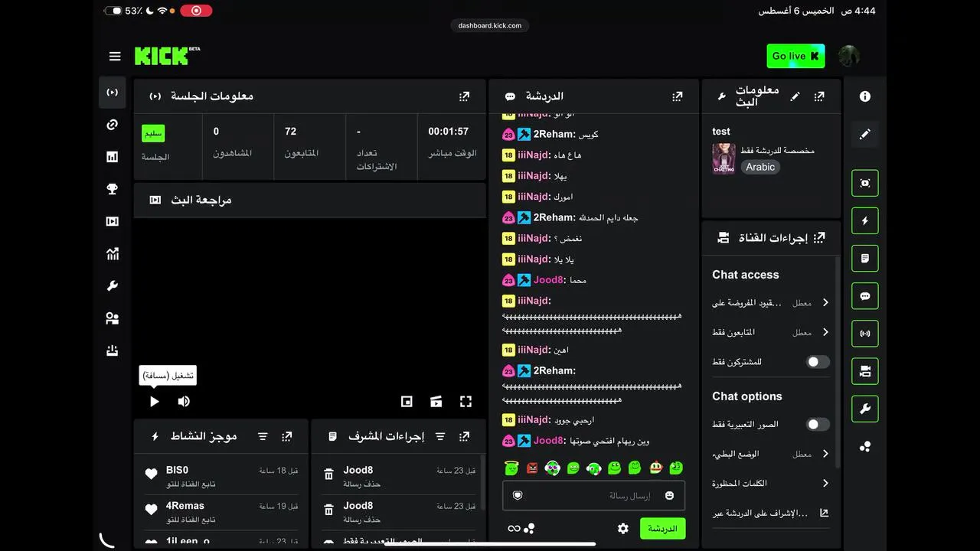This screenshot has width=980, height=551.
Task: Focus the إرسال رسالة message input field
Action: [593, 496]
